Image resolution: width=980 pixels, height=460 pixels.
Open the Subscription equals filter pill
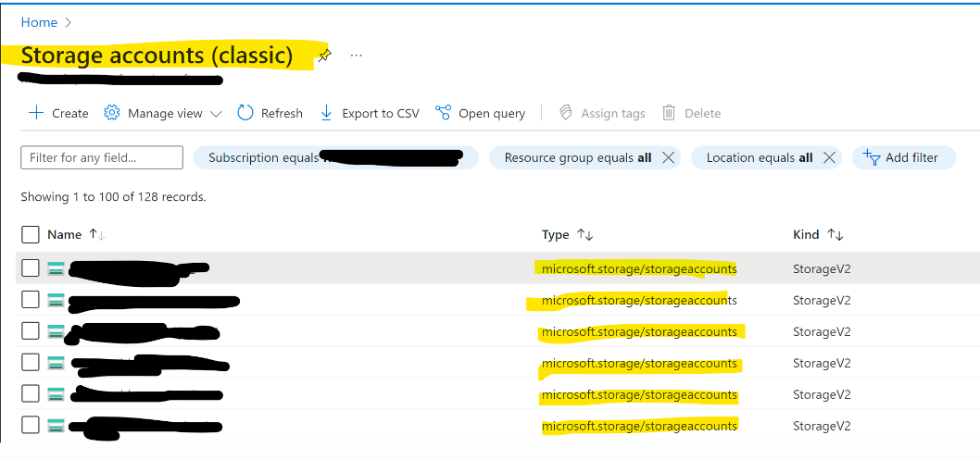(335, 157)
